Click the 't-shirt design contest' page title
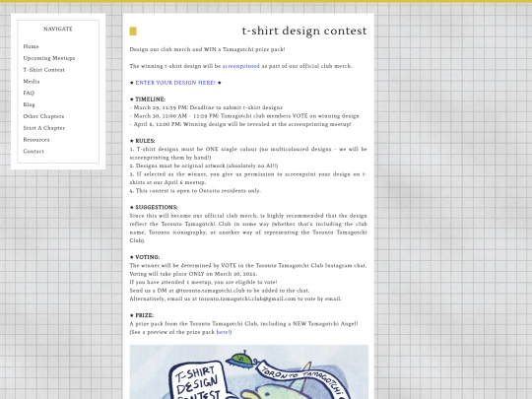The width and height of the screenshot is (532, 399). pos(304,31)
